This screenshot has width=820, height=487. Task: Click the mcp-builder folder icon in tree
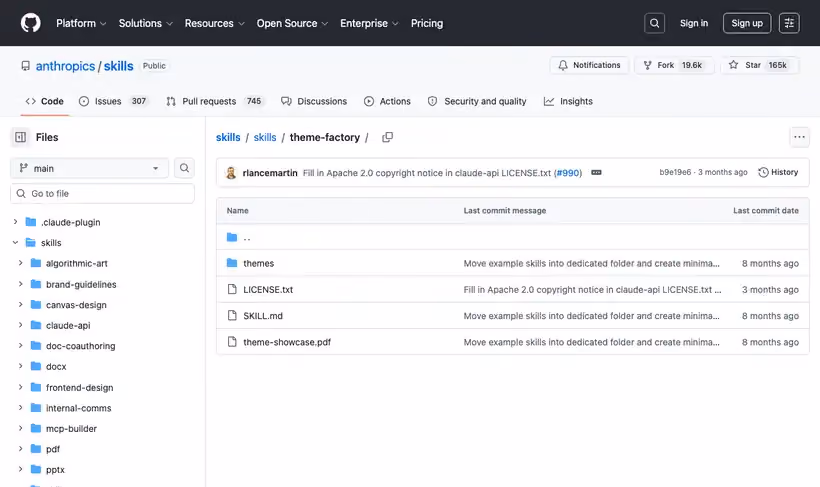tap(36, 428)
